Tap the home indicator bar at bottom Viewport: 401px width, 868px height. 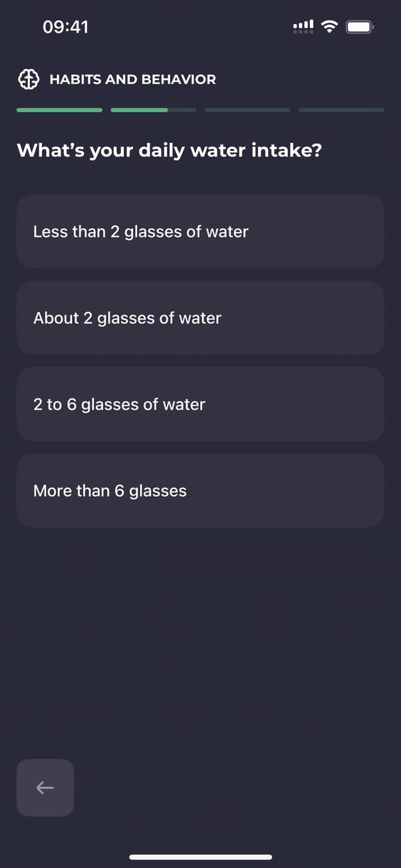(x=200, y=857)
